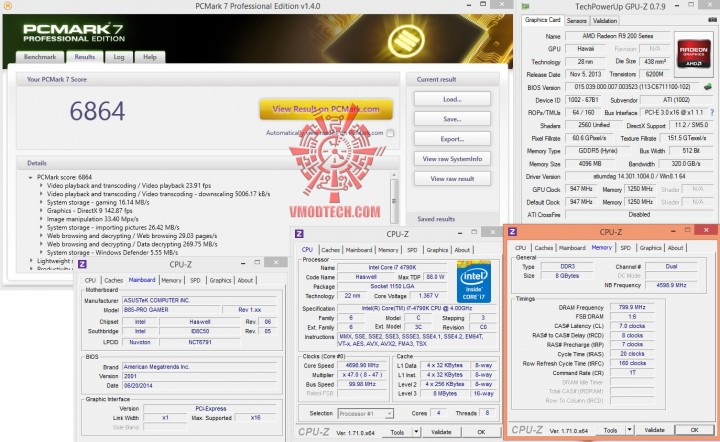The width and height of the screenshot is (720, 442).
Task: Click the DRAM Frequency 799.9 MHz value
Action: pos(632,307)
